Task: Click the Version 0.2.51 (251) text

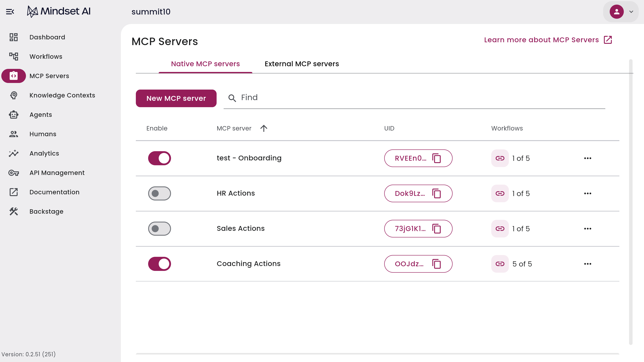Action: click(29, 354)
